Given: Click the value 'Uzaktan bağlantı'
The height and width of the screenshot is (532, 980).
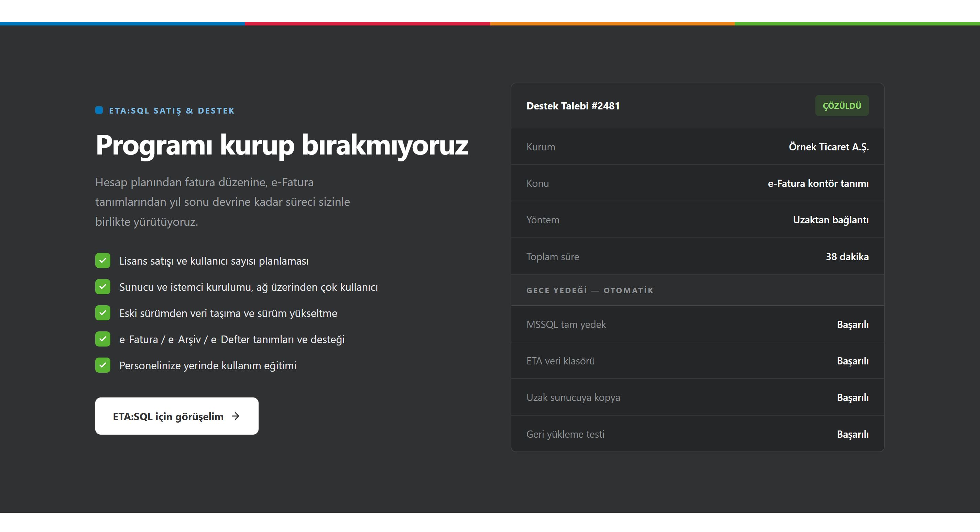Looking at the screenshot, I should click(x=831, y=220).
